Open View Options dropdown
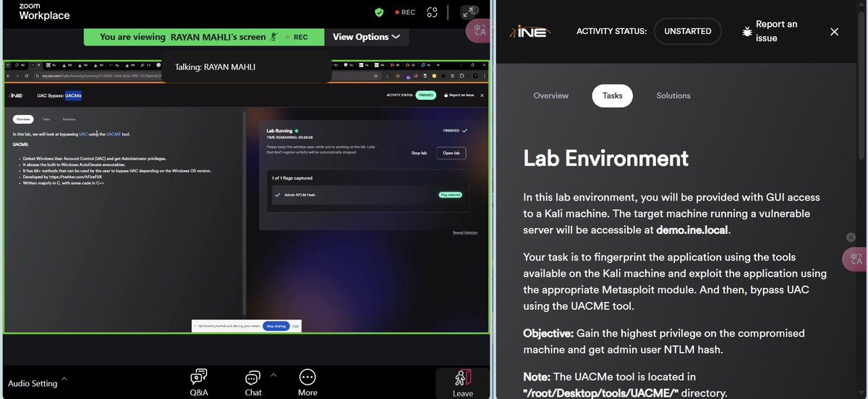868x399 pixels. 366,37
